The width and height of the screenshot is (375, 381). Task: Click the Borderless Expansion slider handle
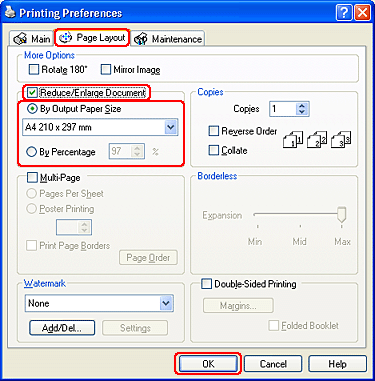click(341, 215)
